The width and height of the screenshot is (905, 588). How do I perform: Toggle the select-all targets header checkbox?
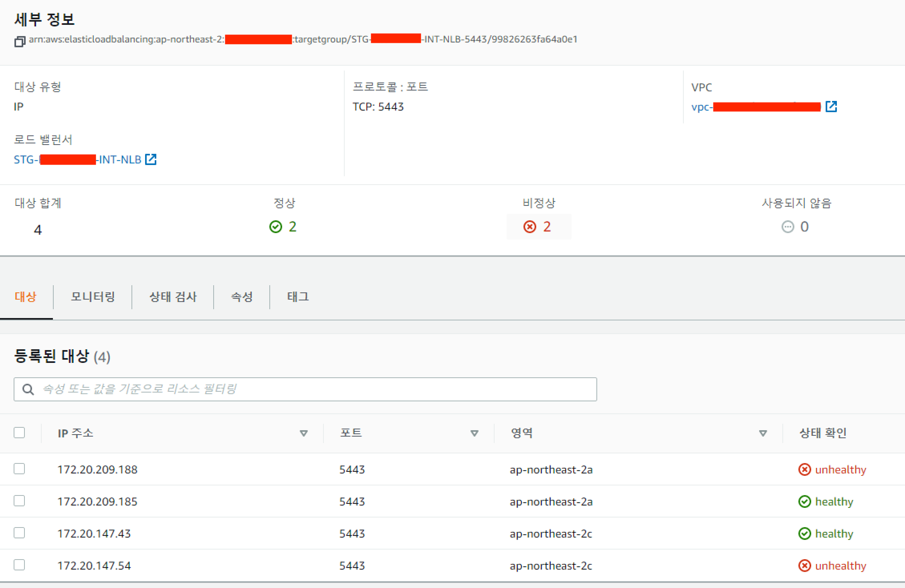point(19,433)
